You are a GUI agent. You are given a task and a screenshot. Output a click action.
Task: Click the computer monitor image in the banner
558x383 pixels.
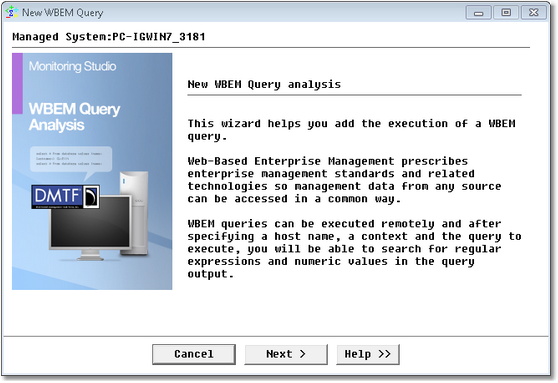[x=90, y=227]
